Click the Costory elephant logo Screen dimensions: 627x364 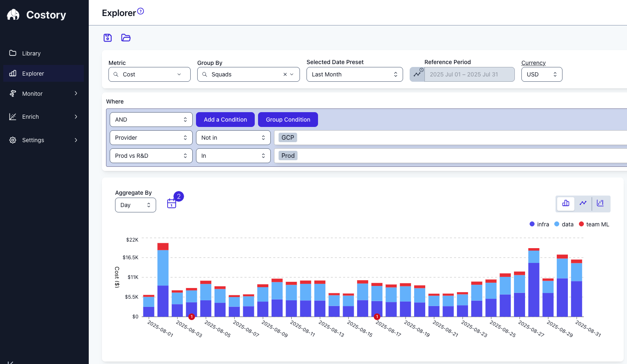tap(12, 14)
